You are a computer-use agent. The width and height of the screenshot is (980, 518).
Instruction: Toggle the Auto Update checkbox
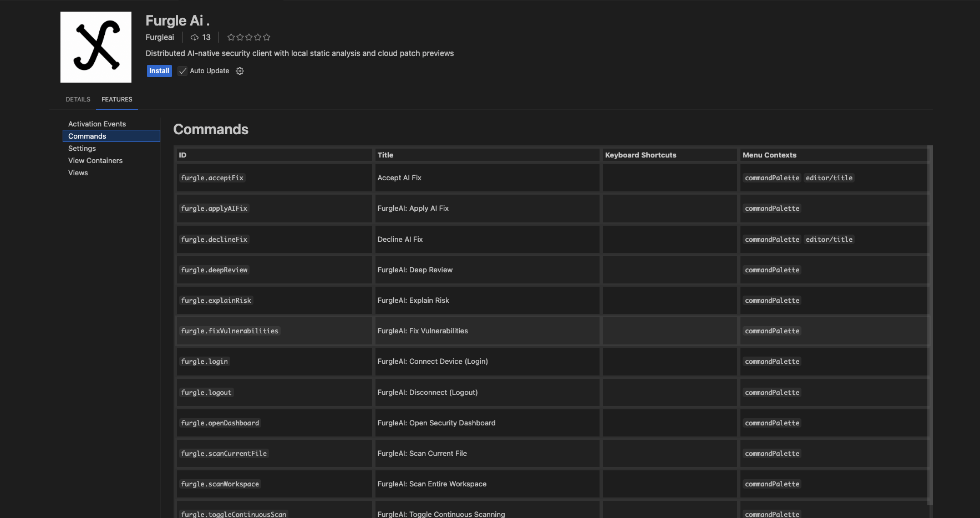(182, 71)
